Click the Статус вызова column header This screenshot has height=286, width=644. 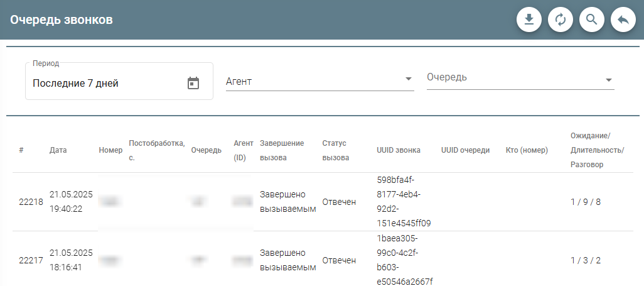336,150
